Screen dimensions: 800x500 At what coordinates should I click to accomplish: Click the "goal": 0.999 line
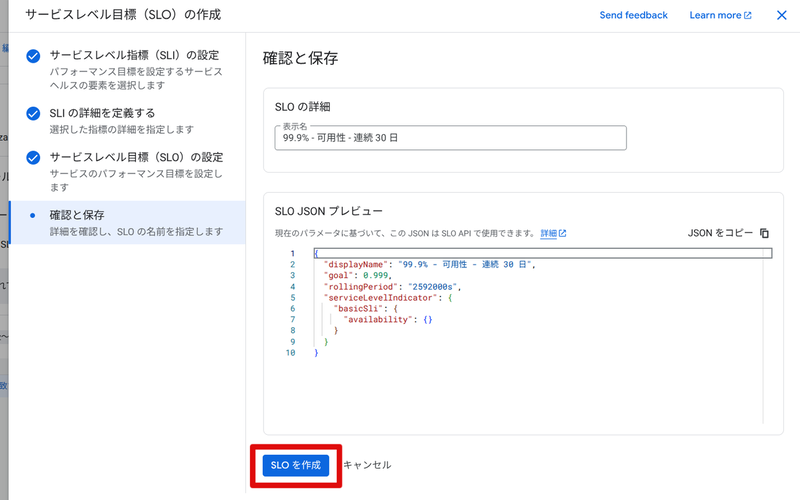coord(358,276)
